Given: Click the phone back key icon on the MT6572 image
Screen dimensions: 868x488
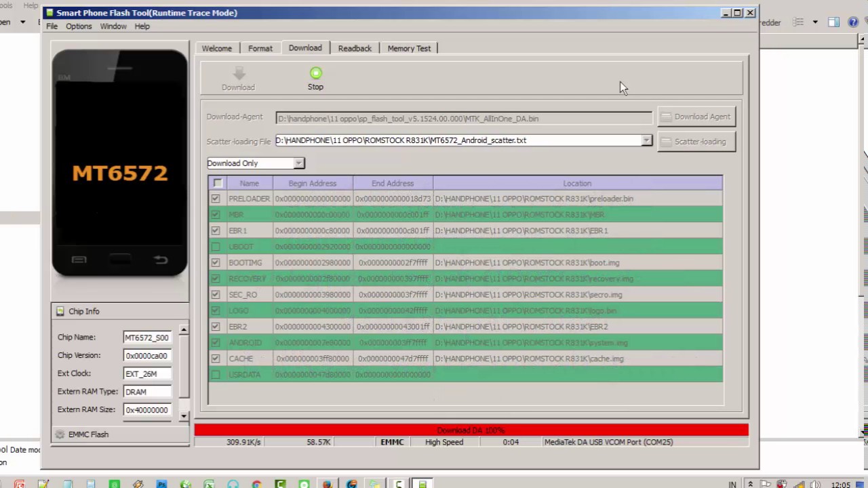Looking at the screenshot, I should click(161, 260).
